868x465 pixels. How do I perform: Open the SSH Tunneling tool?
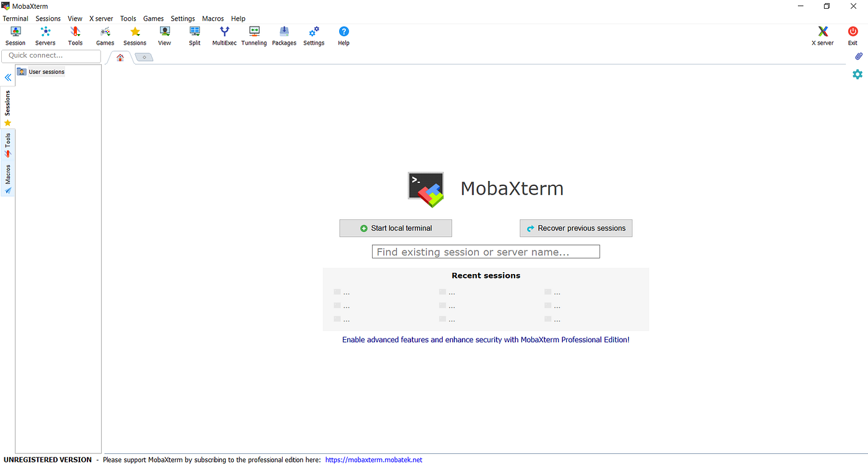[x=254, y=35]
